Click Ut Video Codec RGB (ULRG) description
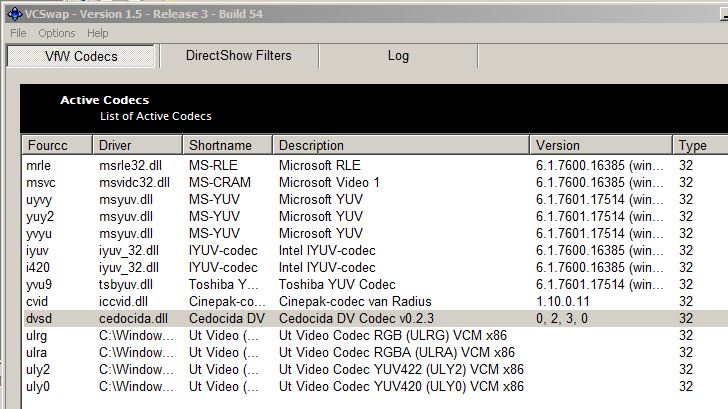Screen dimensions: 728x409 (393, 336)
